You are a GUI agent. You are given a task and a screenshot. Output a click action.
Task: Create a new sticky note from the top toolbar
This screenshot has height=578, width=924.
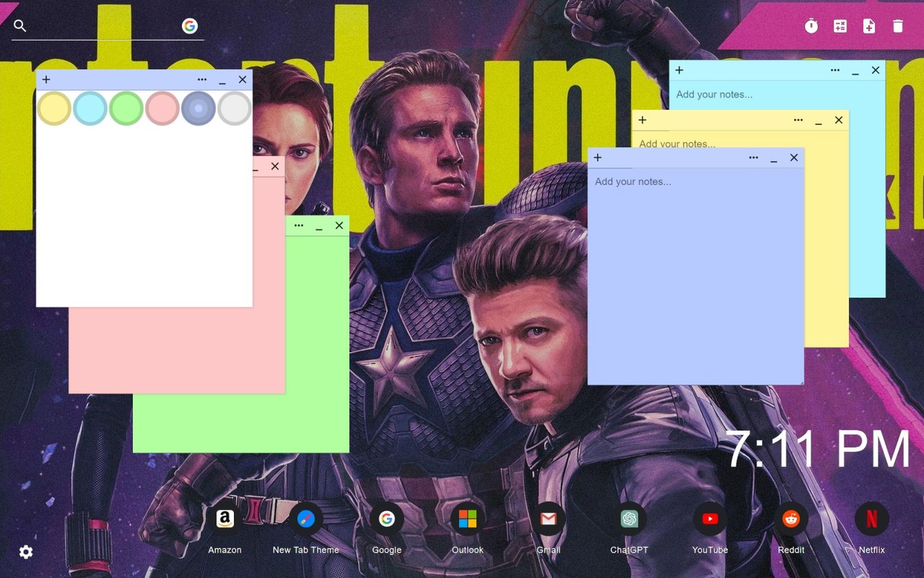tap(869, 26)
